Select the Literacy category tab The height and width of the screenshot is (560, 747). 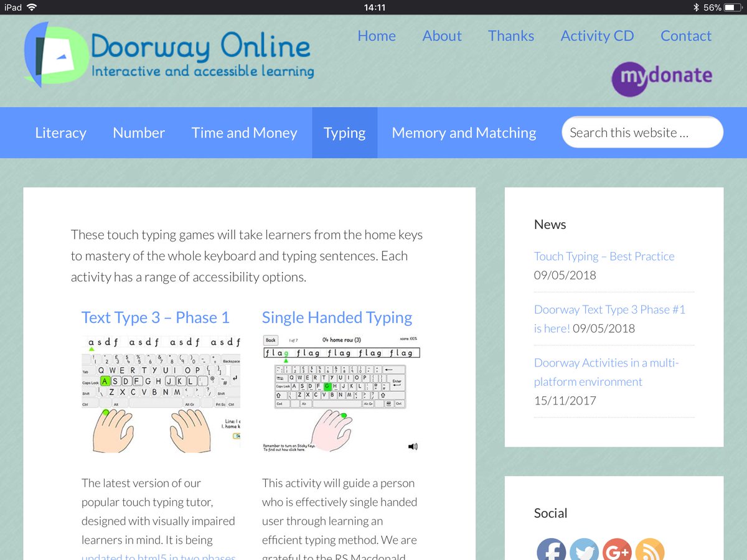coord(60,133)
